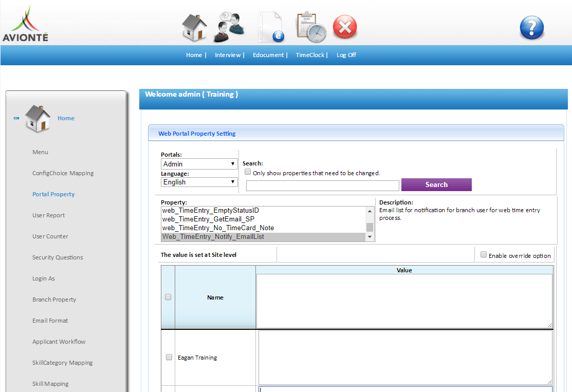The image size is (572, 392).
Task: Click the purple Search button
Action: pyautogui.click(x=436, y=184)
